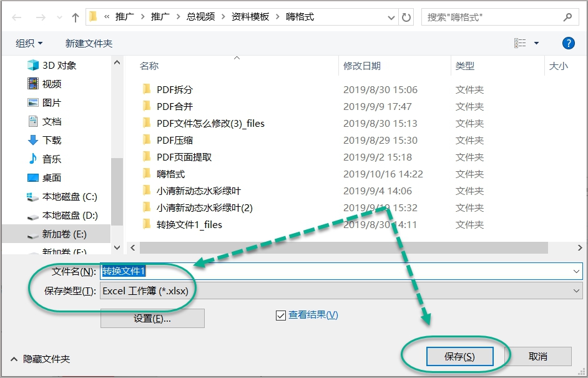Open the recent locations dropdown arrow
The width and height of the screenshot is (588, 378).
click(x=59, y=17)
